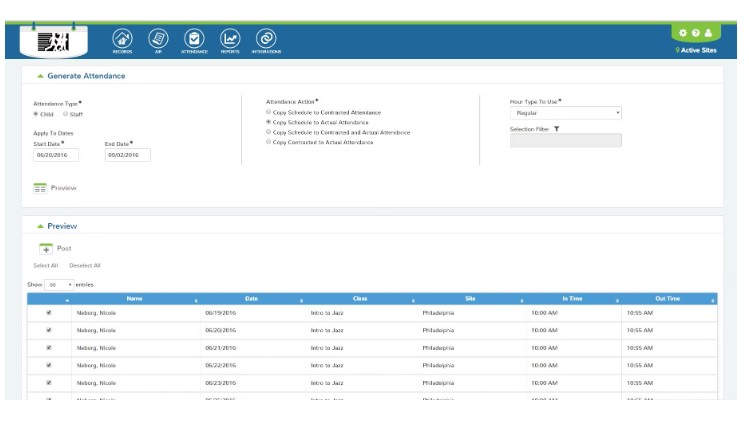Click the green Post plus icon

click(45, 248)
